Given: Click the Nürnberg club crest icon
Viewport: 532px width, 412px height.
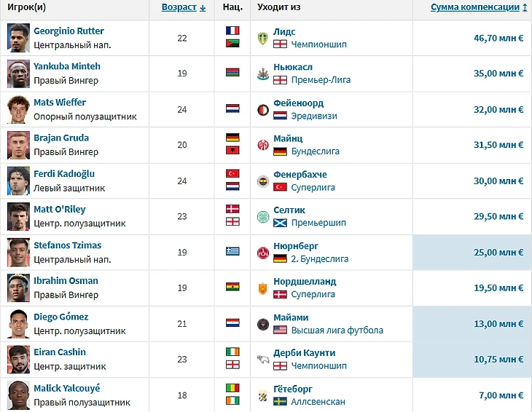Looking at the screenshot, I should click(263, 252).
